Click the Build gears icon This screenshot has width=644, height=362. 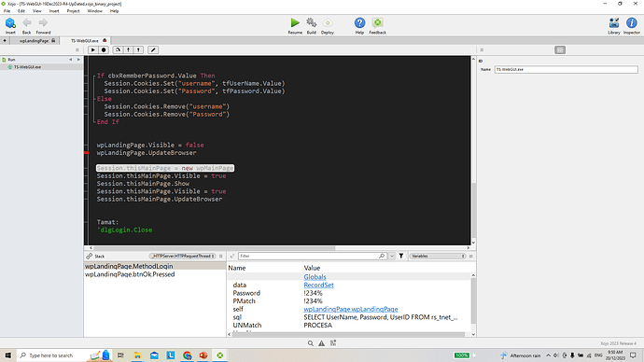coord(312,22)
